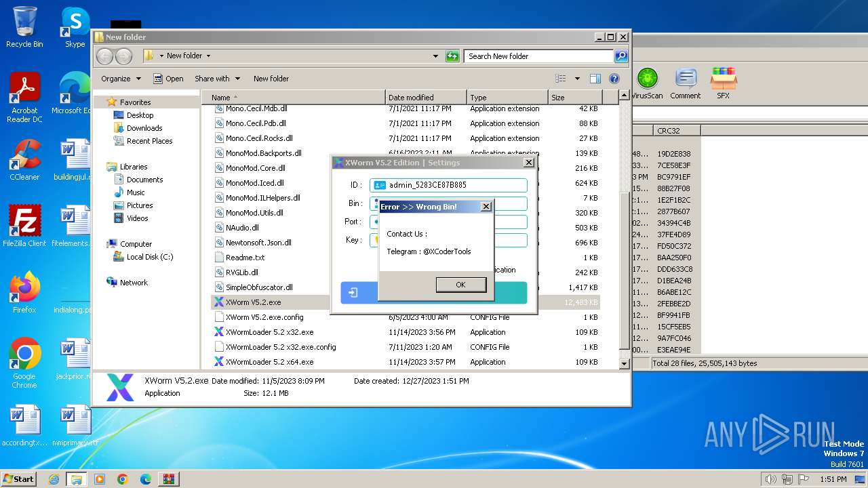Open CCleaner desktop icon
The width and height of the screenshot is (868, 488).
[x=24, y=161]
